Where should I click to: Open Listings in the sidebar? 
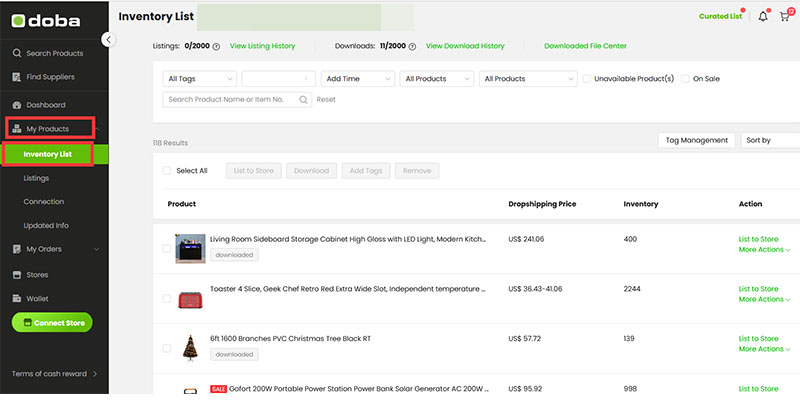[x=36, y=178]
